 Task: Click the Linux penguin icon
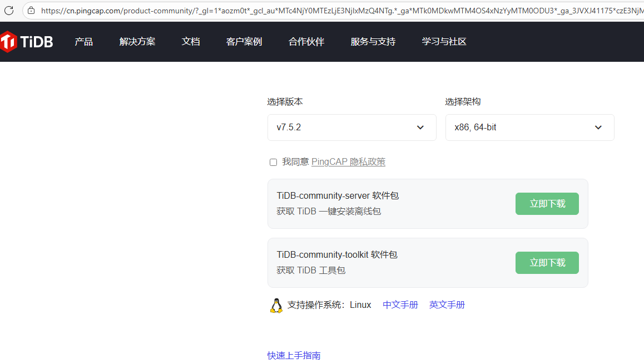pyautogui.click(x=276, y=306)
